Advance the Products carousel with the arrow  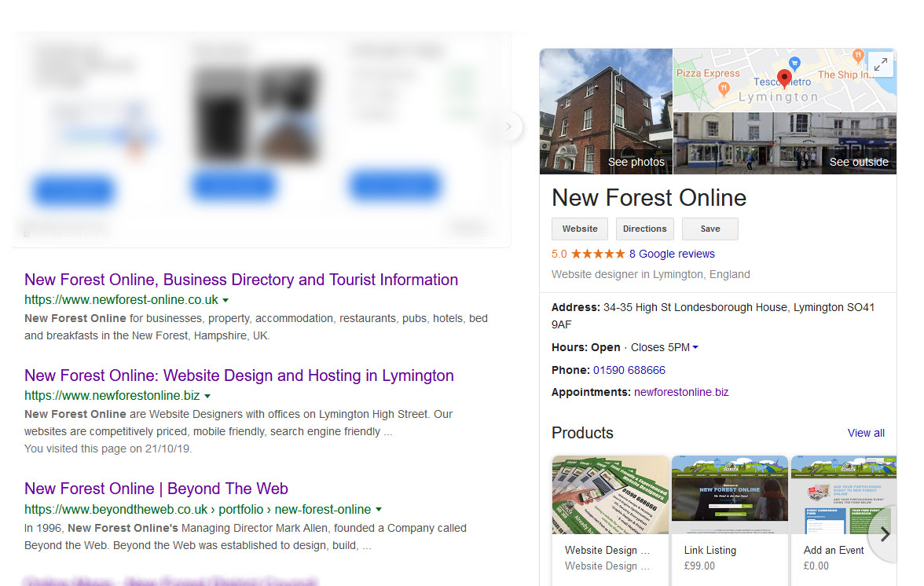coord(885,534)
